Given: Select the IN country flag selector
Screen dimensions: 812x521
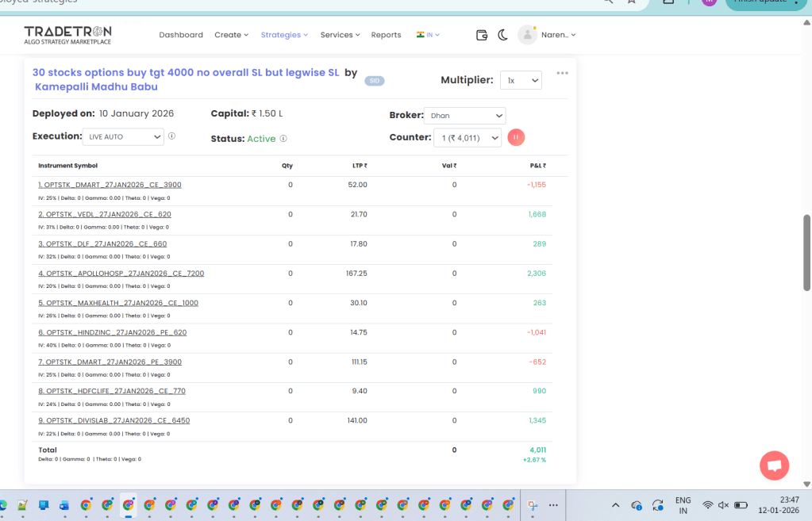Looking at the screenshot, I should [x=428, y=35].
